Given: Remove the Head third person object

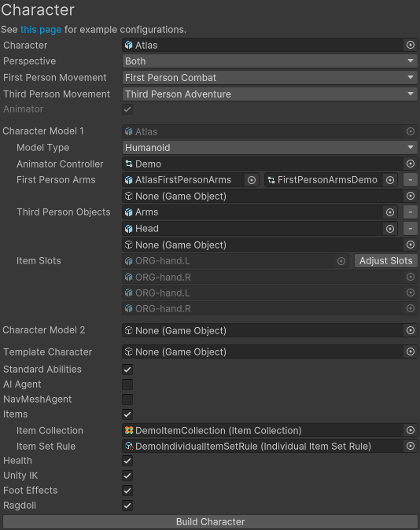Looking at the screenshot, I should tap(411, 229).
